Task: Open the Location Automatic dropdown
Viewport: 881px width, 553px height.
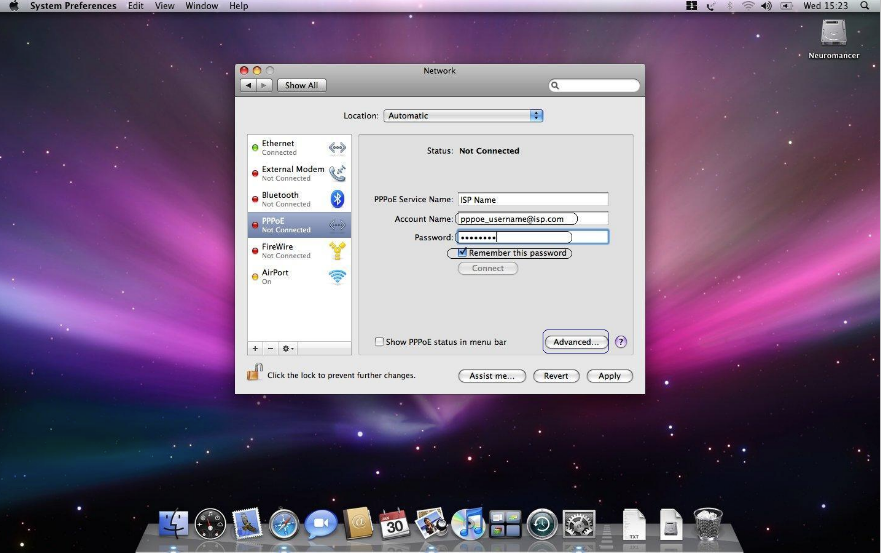Action: pos(463,116)
